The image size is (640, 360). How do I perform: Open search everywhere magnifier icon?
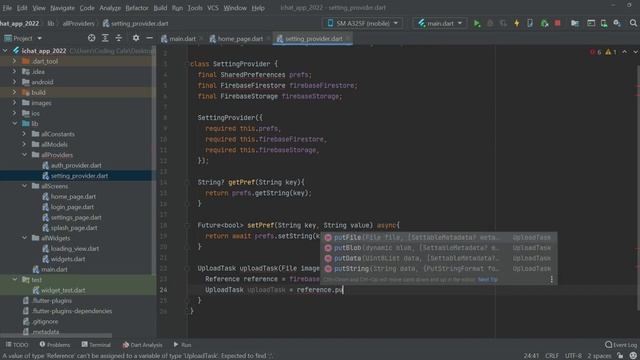click(x=633, y=24)
